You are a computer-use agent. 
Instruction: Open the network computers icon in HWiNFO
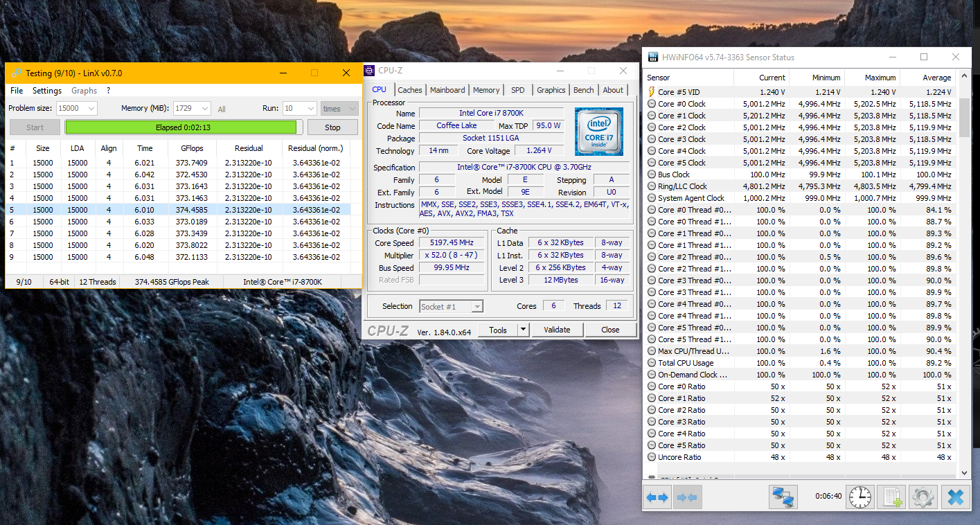point(783,497)
